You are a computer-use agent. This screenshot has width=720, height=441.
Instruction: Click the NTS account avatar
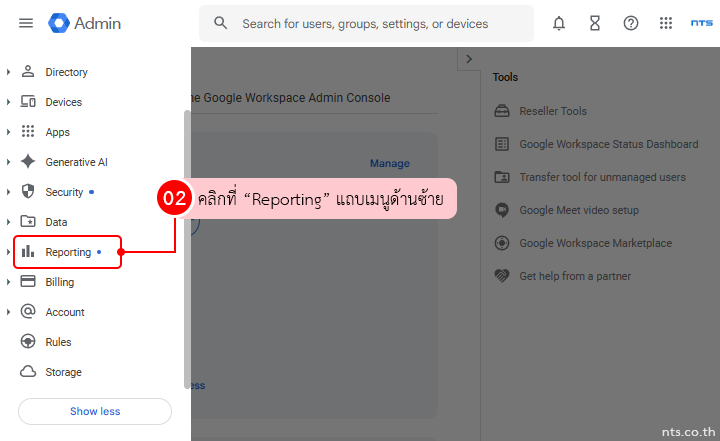[701, 23]
